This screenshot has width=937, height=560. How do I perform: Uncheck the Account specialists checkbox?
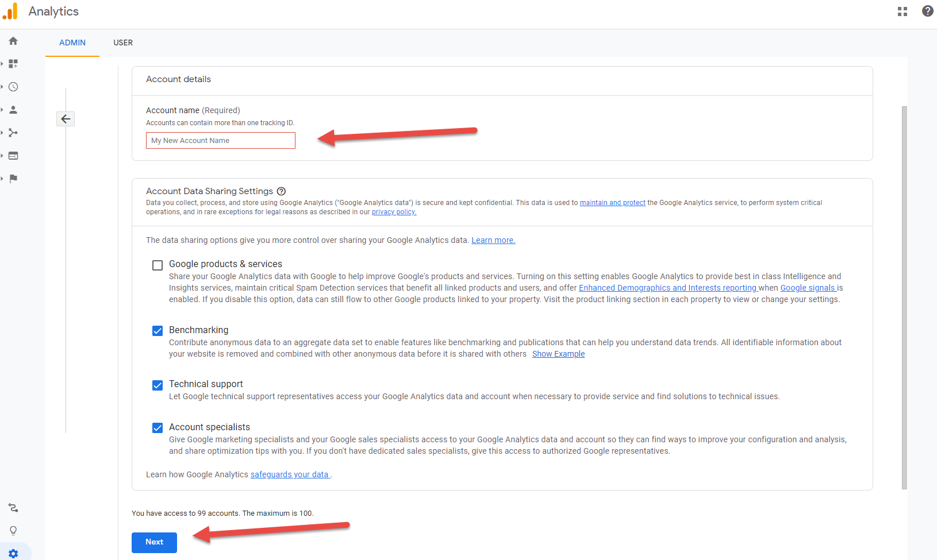158,428
